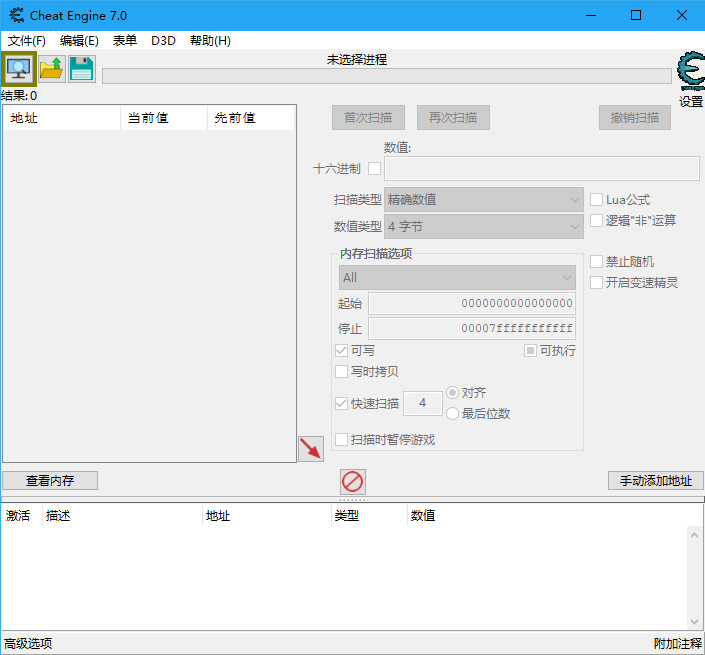The image size is (705, 655).
Task: Click the 激活 column header
Action: [22, 516]
